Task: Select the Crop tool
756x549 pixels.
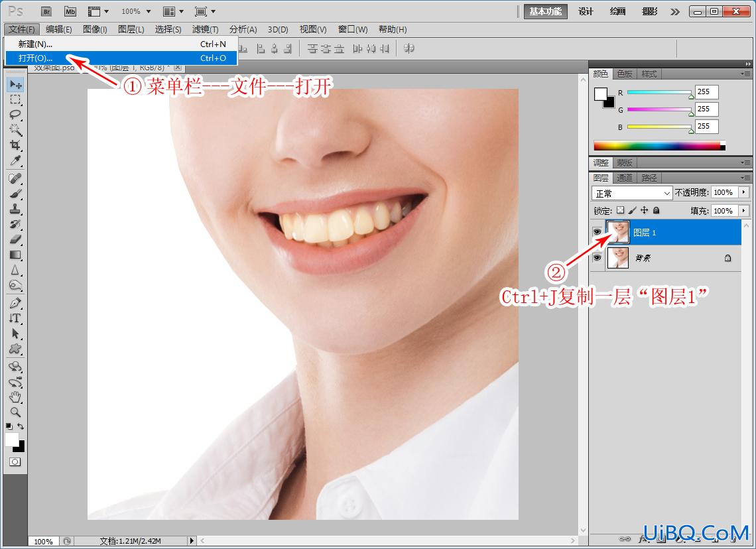Action: (15, 145)
